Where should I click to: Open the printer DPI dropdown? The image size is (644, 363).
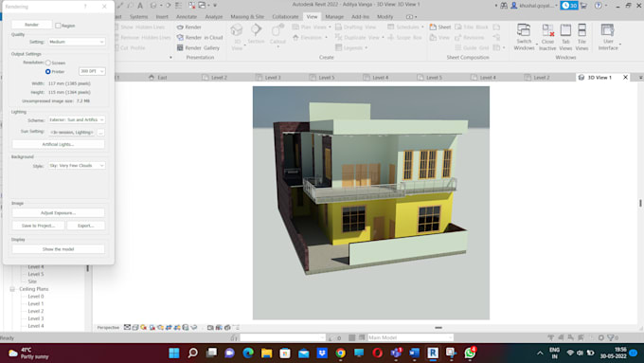tap(92, 71)
